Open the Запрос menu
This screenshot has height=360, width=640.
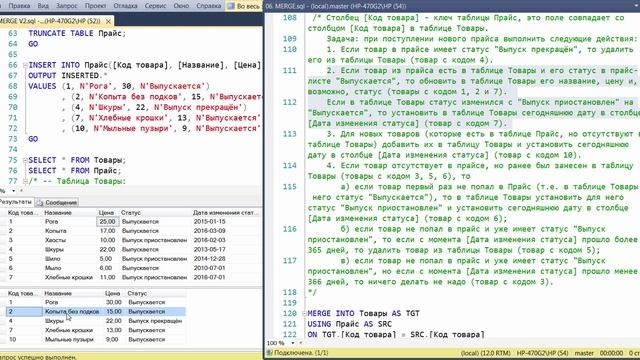coord(67,6)
